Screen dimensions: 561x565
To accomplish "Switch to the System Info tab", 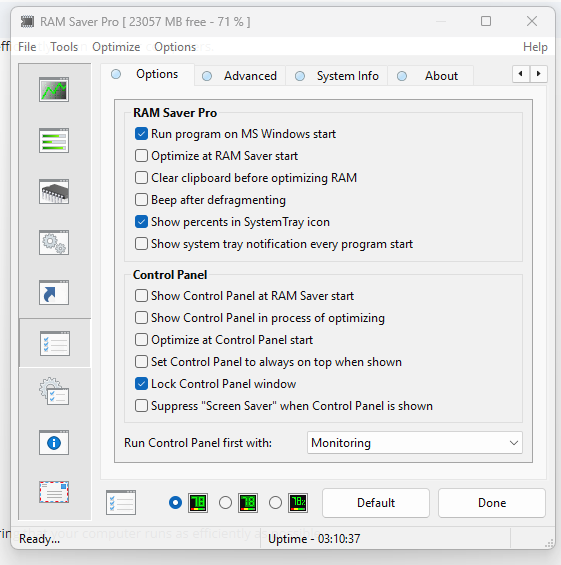I will coord(337,76).
